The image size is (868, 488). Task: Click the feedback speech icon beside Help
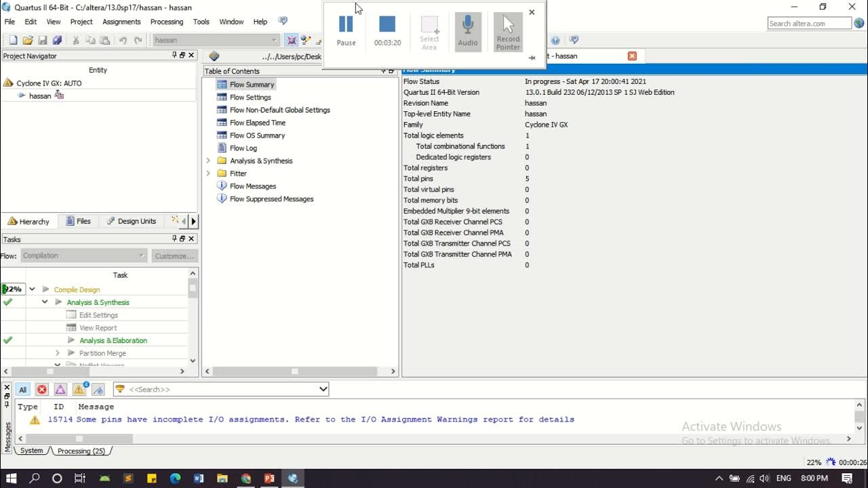283,22
